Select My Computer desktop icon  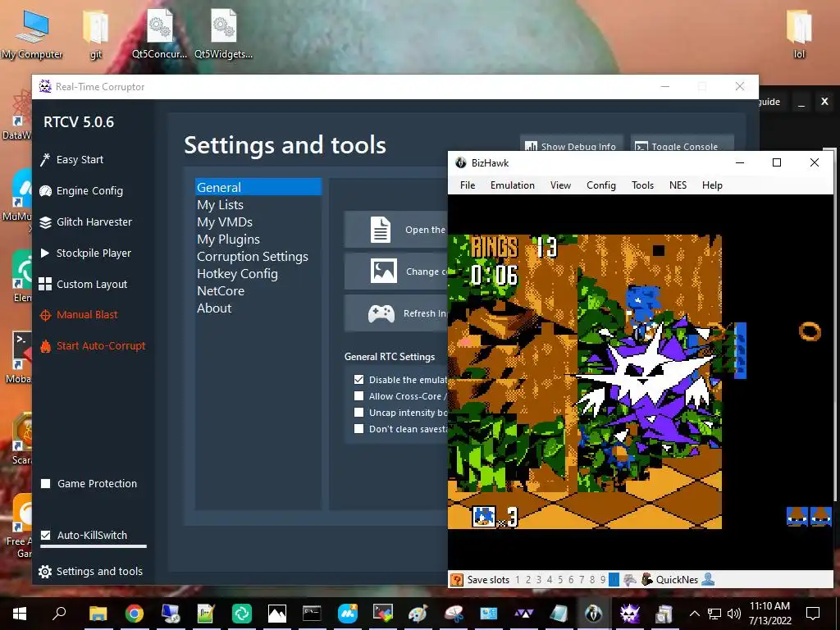(x=32, y=34)
